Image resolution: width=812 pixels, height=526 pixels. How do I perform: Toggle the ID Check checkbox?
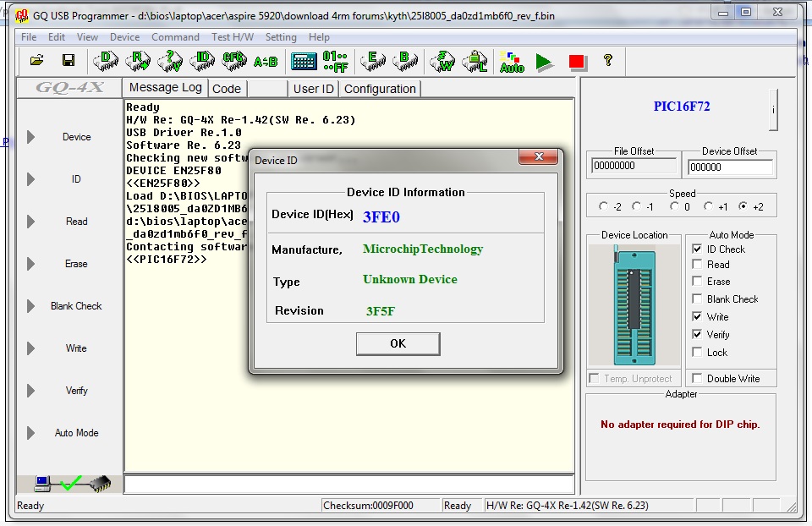point(697,249)
